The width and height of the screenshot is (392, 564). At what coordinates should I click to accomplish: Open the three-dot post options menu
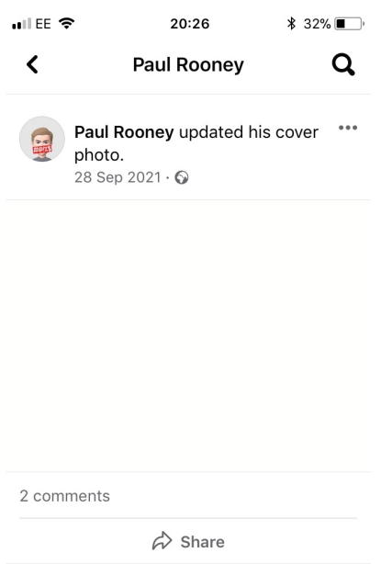[348, 128]
